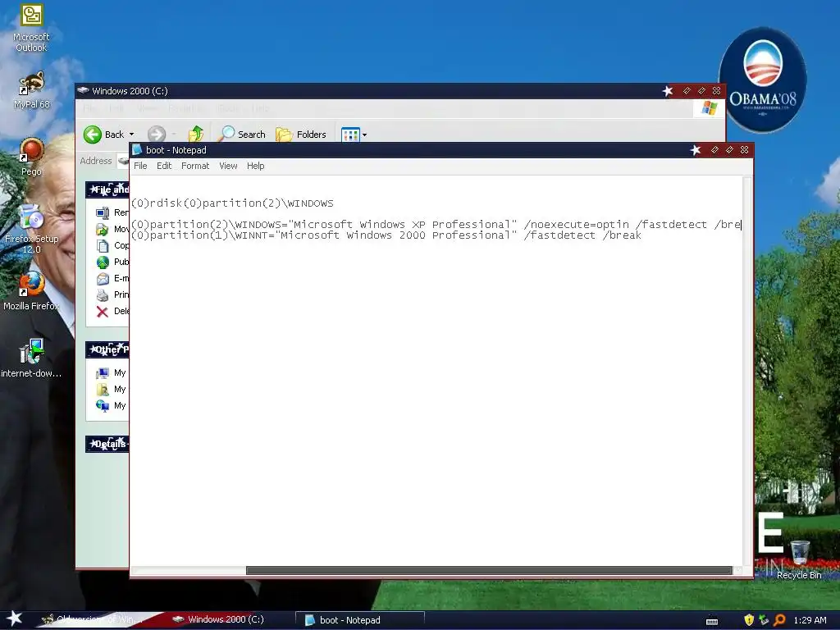Viewport: 840px width, 630px height.
Task: Open the Views dropdown arrow in explorer
Action: pyautogui.click(x=364, y=135)
